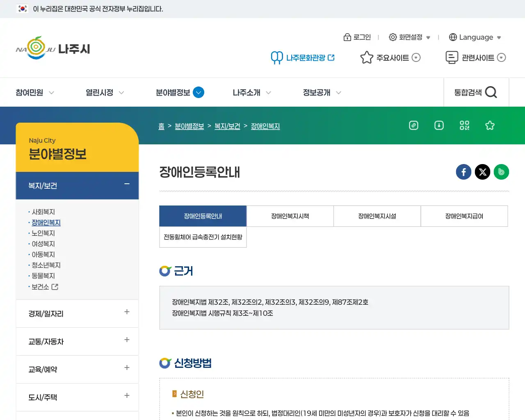Image resolution: width=525 pixels, height=420 pixels.
Task: Select 노인복지 in the sidebar
Action: pyautogui.click(x=43, y=233)
